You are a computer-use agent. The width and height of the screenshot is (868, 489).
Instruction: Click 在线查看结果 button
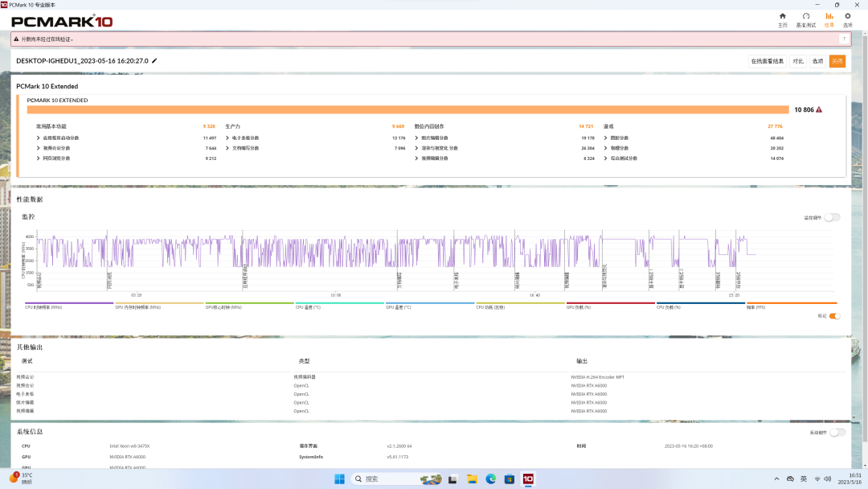768,61
